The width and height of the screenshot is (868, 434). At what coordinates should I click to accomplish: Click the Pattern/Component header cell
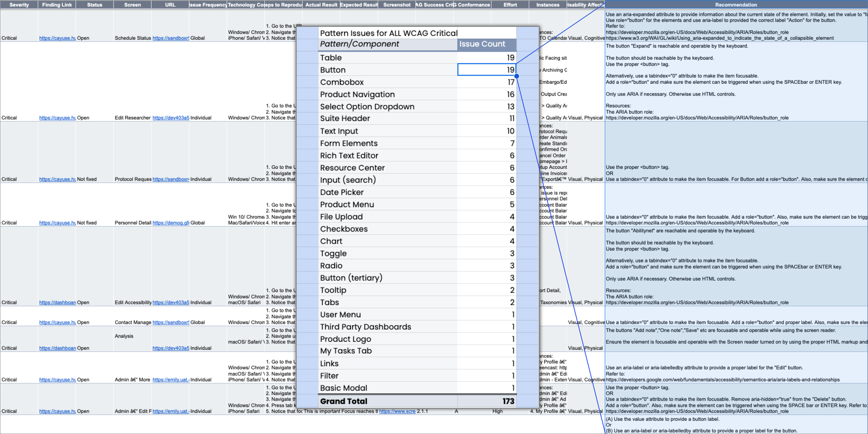(x=388, y=44)
